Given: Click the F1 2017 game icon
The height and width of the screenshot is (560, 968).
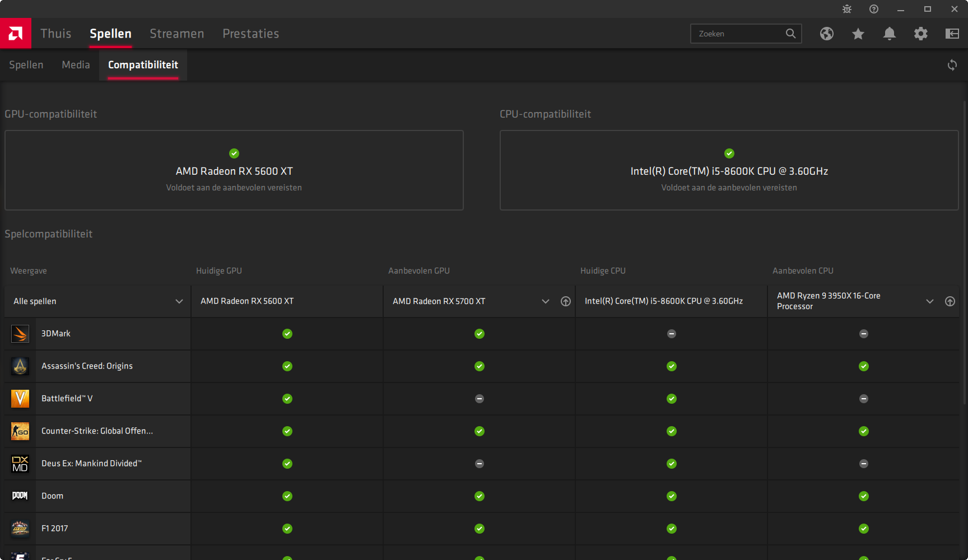Looking at the screenshot, I should coord(20,529).
